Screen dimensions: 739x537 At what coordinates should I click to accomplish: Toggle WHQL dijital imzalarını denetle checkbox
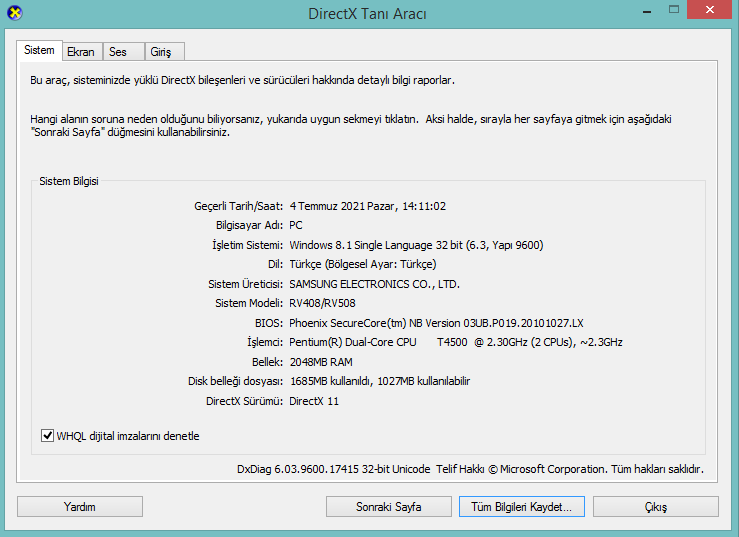pos(47,436)
